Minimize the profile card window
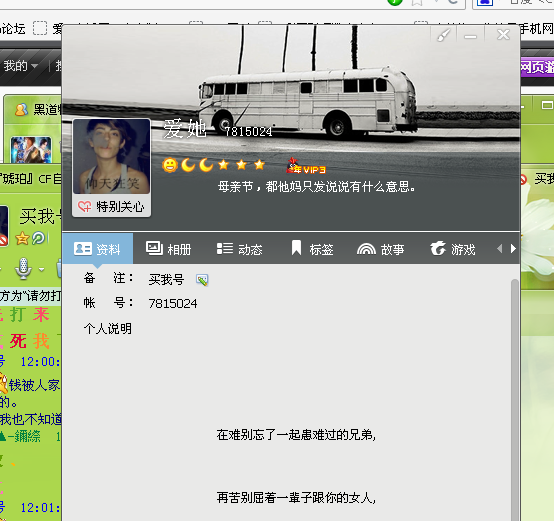Viewport: 554px width, 521px height. click(470, 36)
